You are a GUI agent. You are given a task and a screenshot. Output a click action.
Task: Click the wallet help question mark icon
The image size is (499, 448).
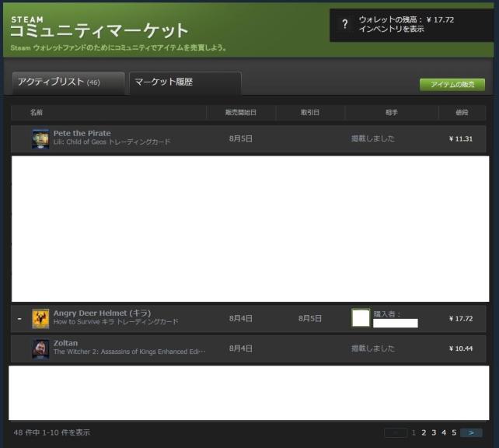pyautogui.click(x=344, y=24)
